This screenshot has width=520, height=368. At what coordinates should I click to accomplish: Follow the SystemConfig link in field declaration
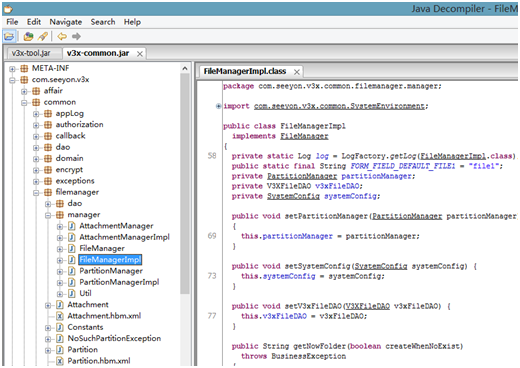pos(293,196)
